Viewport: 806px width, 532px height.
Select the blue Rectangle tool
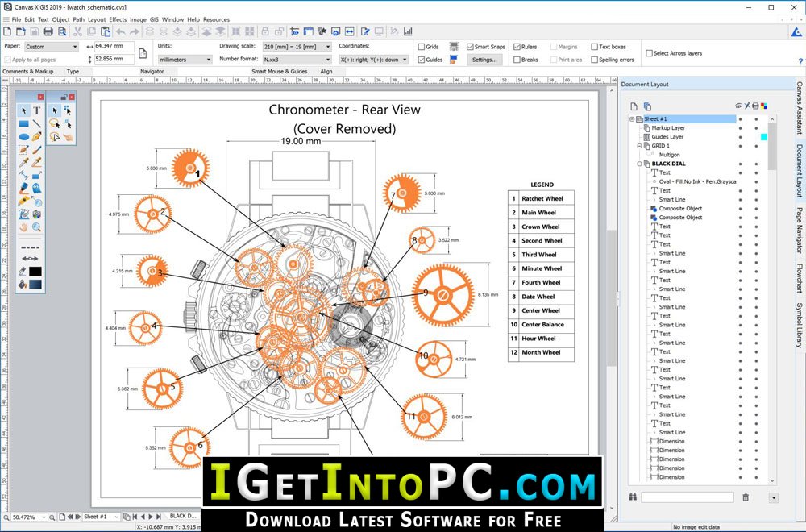(x=23, y=124)
